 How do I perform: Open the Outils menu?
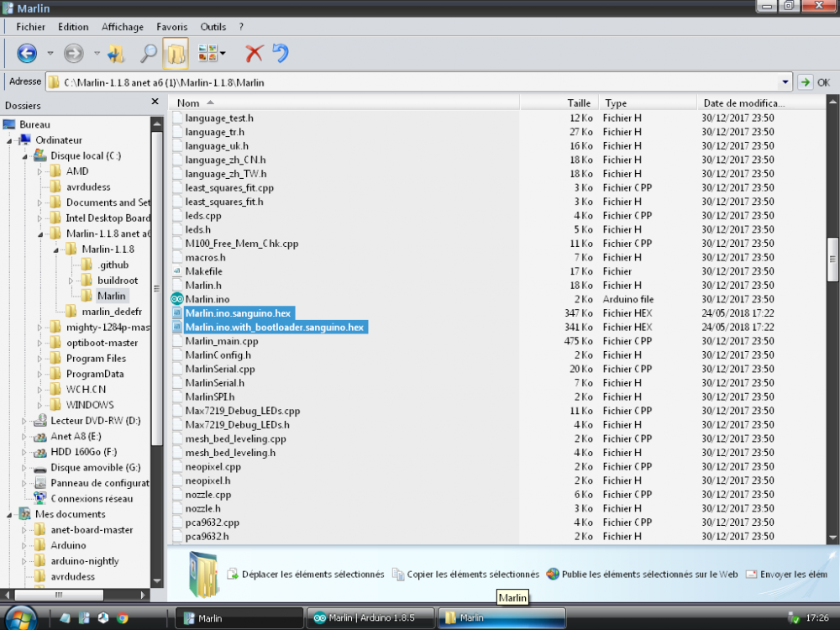point(213,27)
